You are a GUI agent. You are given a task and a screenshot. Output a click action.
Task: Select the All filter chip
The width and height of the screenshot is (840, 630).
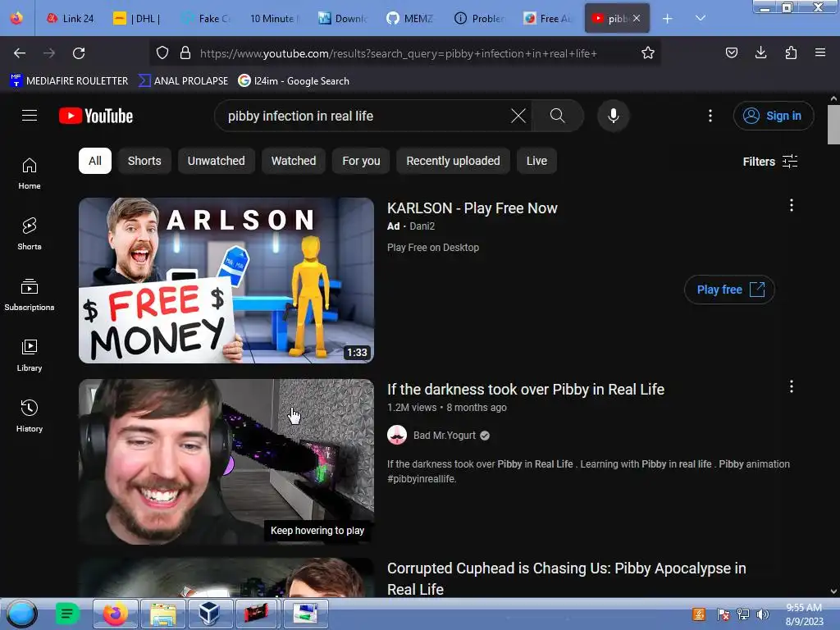(95, 161)
